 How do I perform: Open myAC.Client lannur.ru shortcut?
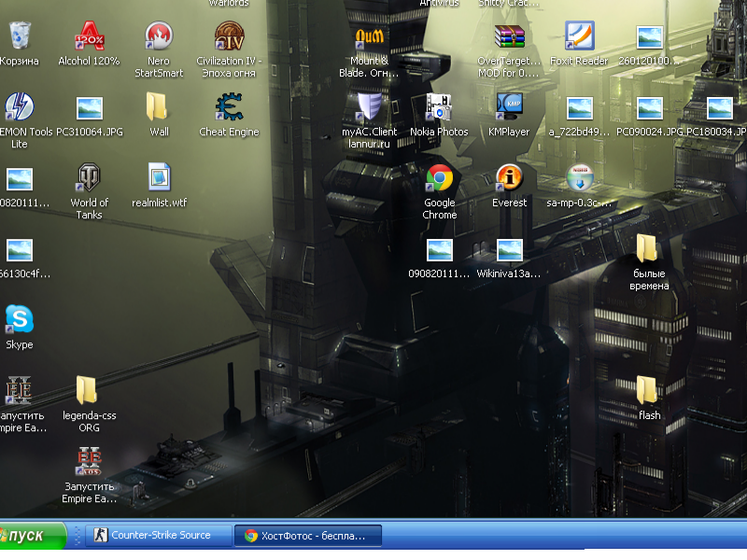[x=369, y=106]
